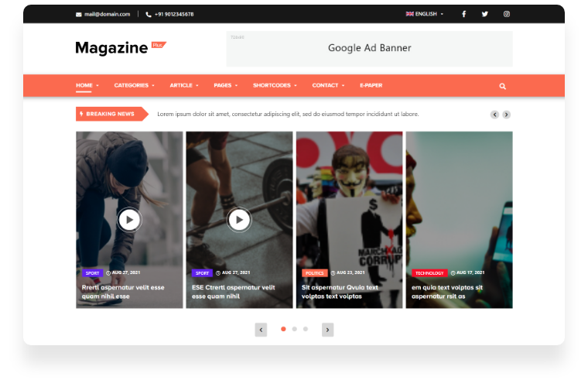Click the envelope email icon
Screen dimensions: 588x387
78,15
